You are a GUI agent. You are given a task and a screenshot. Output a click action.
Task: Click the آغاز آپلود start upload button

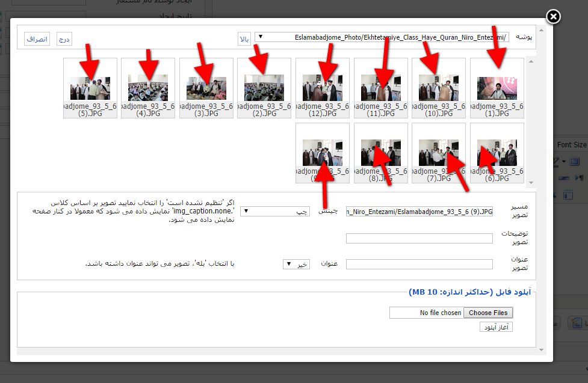pos(496,327)
